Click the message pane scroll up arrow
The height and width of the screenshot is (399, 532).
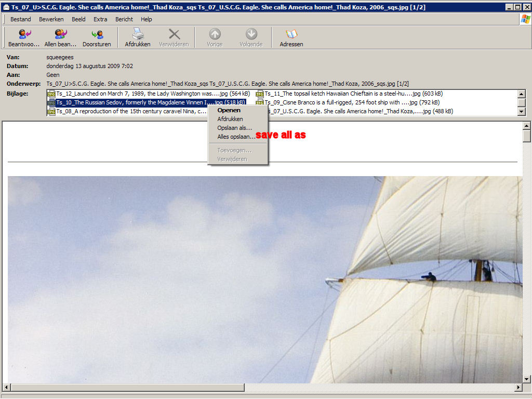click(526, 126)
